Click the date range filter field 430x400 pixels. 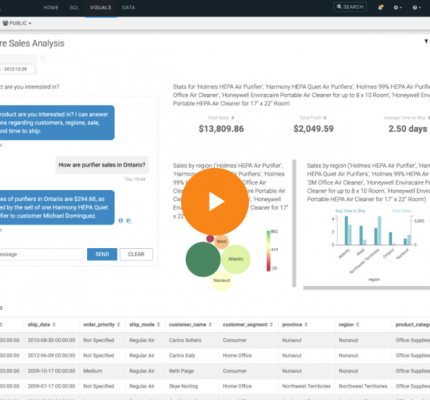click(17, 69)
